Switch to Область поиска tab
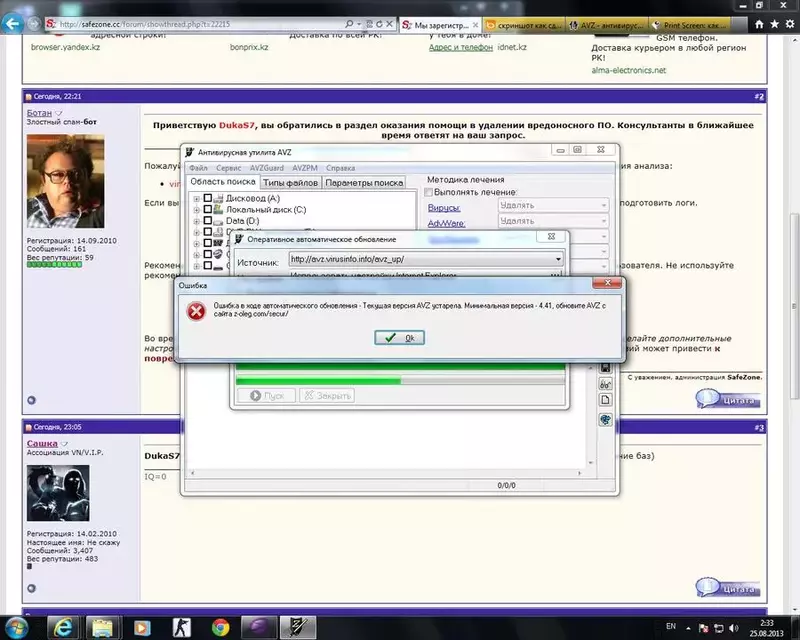The image size is (800, 640). tap(222, 182)
